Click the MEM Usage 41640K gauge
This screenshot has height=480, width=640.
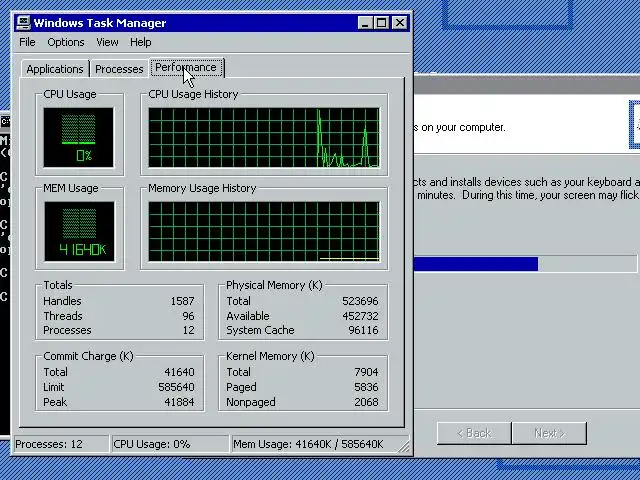79,231
